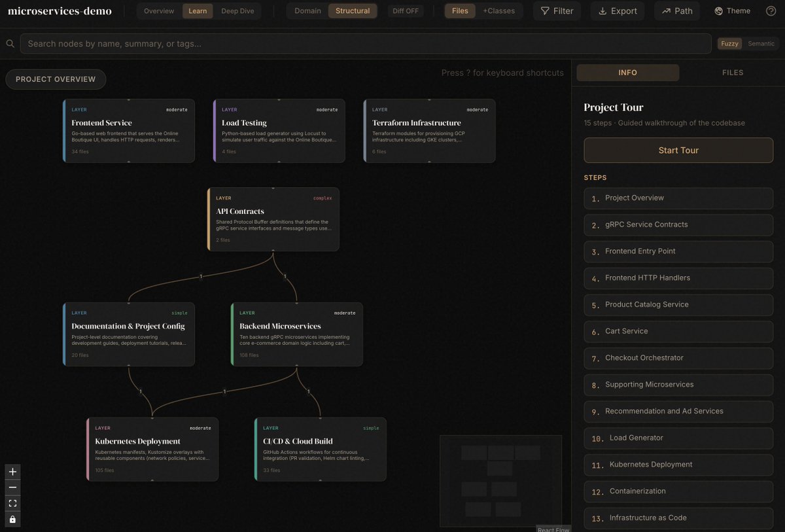Select the Kubernetes Deployment layer node
Viewport: 785px width, 532px height.
(x=152, y=450)
